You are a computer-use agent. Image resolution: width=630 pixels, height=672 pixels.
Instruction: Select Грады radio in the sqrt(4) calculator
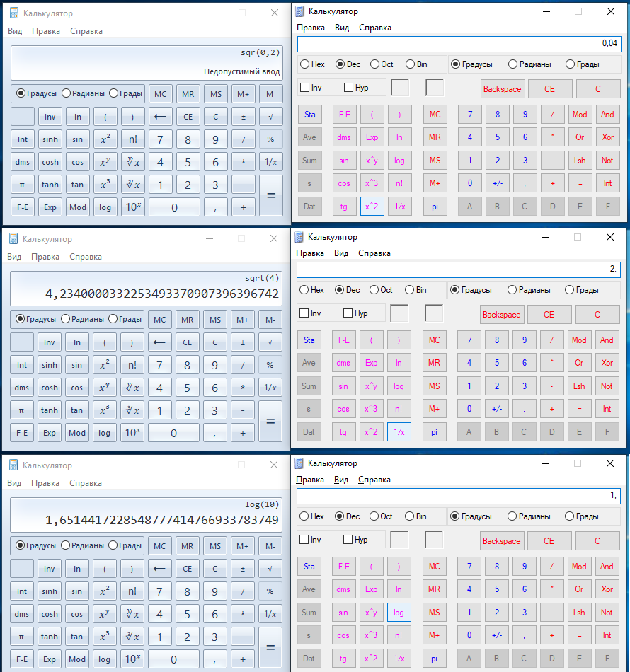point(125,319)
